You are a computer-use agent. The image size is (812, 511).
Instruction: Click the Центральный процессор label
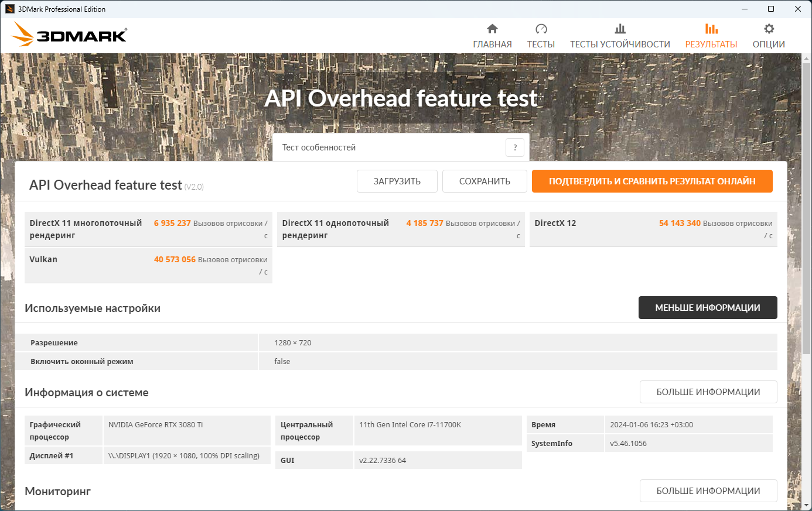[306, 431]
